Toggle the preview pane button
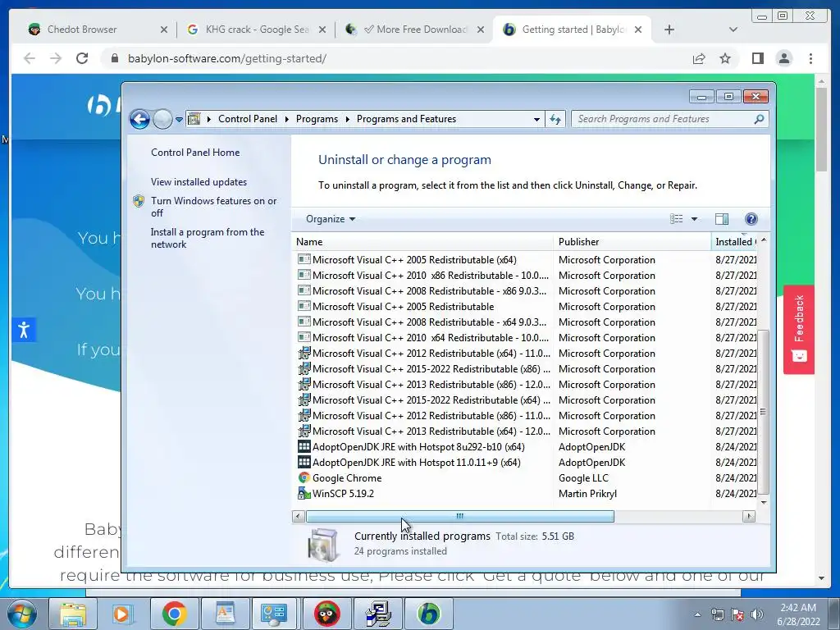Screen dimensions: 840x630 pyautogui.click(x=722, y=218)
